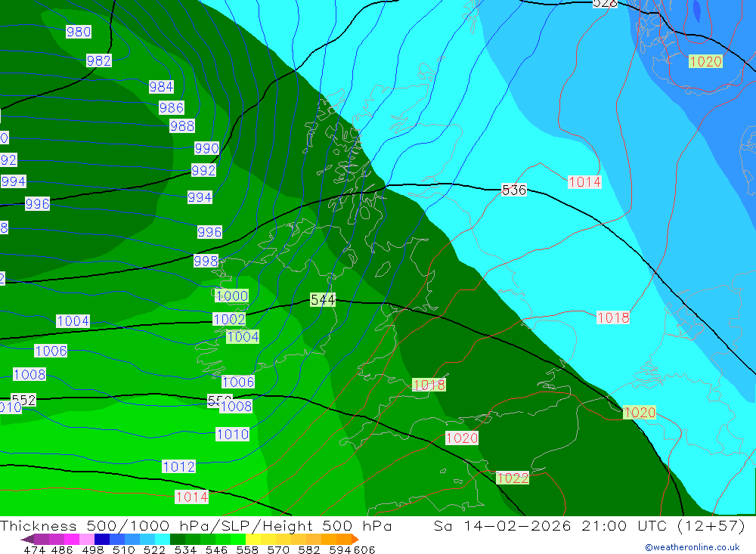The width and height of the screenshot is (756, 554).
Task: Pick the bright magenta legend swatch
Action: point(71,539)
